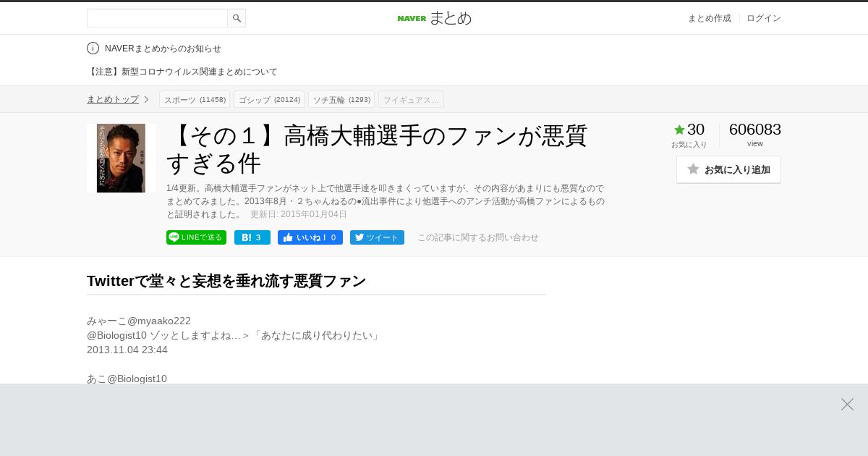Image resolution: width=868 pixels, height=456 pixels.
Task: Open まとめ作成 in the header
Action: click(x=709, y=18)
